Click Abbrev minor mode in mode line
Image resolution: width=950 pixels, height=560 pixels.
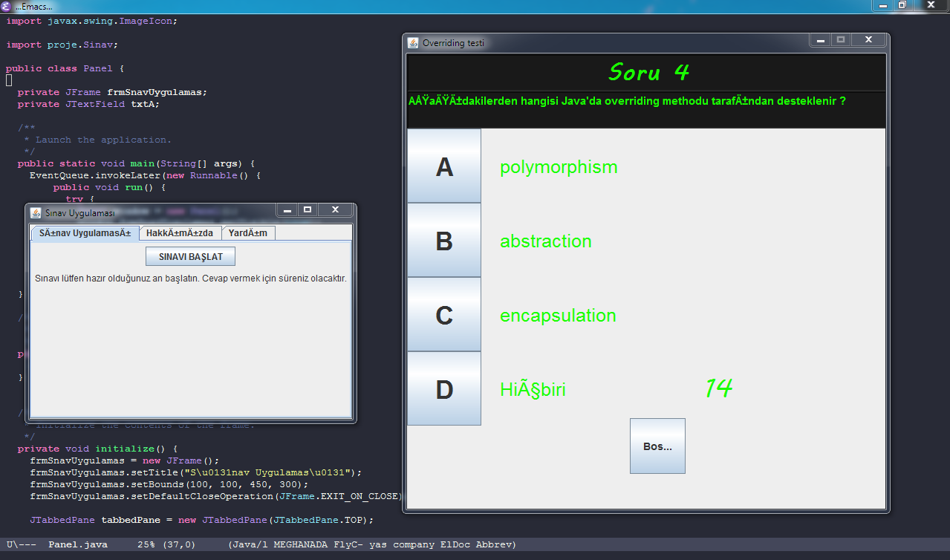492,544
